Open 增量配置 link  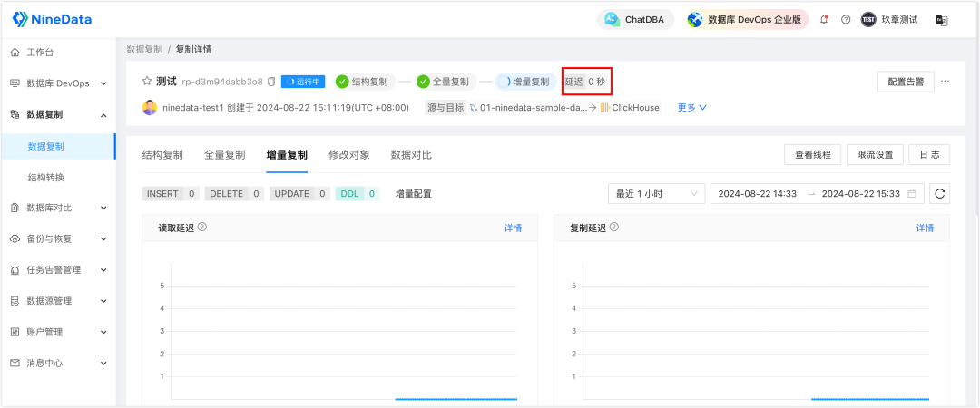414,194
